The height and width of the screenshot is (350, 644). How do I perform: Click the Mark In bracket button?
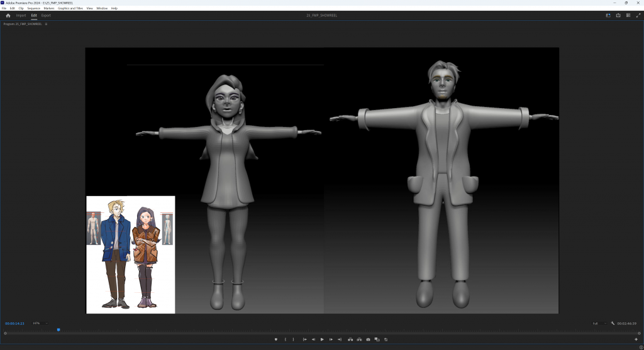tap(286, 339)
